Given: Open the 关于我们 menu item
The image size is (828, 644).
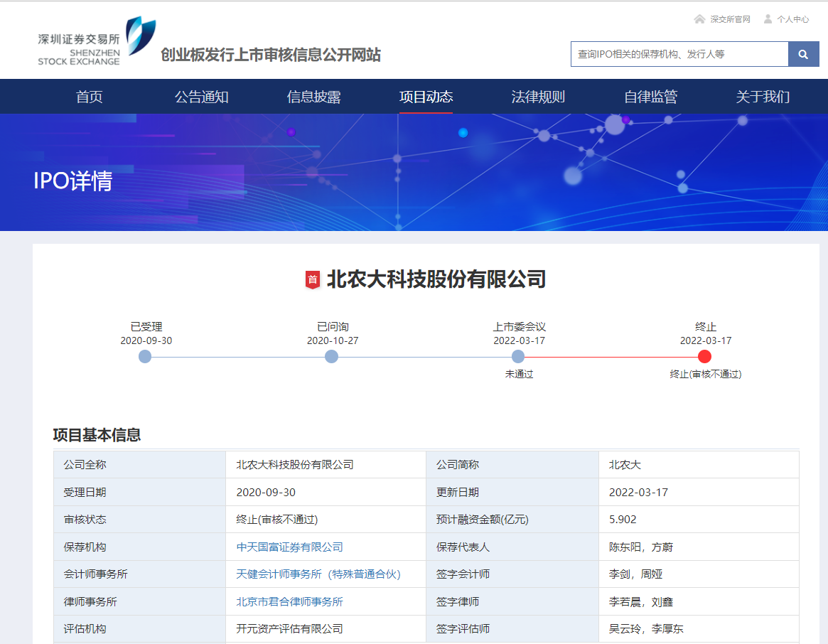Looking at the screenshot, I should coord(763,97).
